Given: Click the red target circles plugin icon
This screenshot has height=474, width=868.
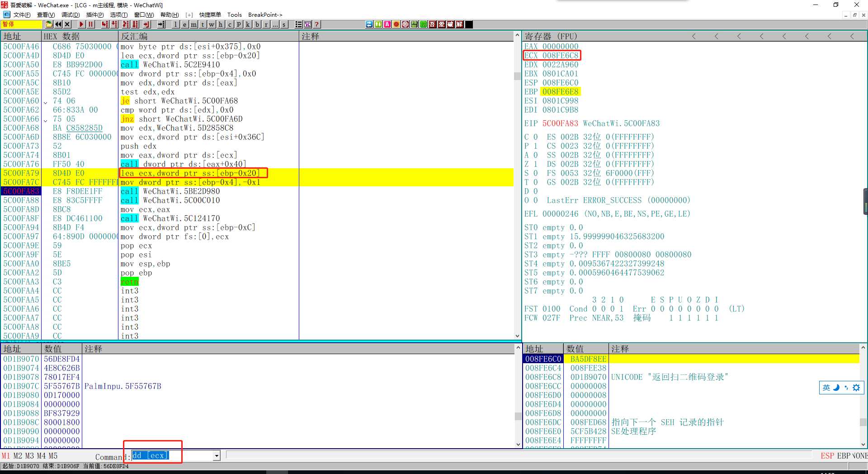Looking at the screenshot, I should 405,24.
